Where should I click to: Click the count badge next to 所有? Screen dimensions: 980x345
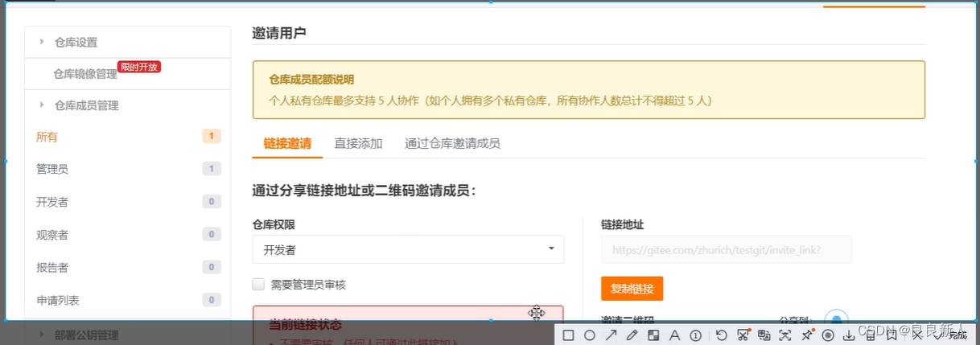212,137
